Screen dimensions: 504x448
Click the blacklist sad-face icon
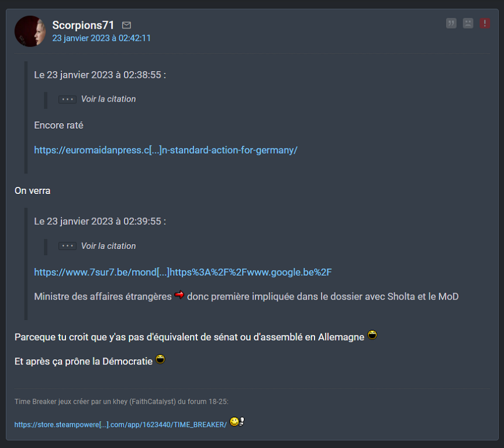(x=468, y=23)
